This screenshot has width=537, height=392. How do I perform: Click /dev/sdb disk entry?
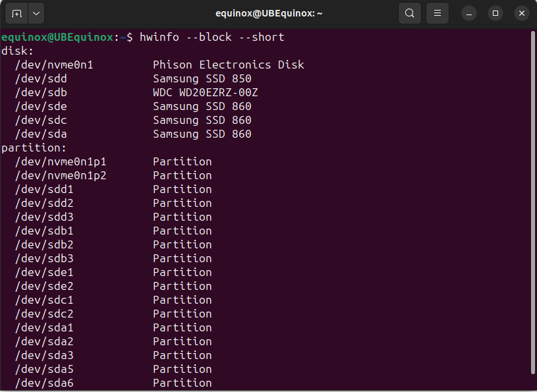point(41,92)
